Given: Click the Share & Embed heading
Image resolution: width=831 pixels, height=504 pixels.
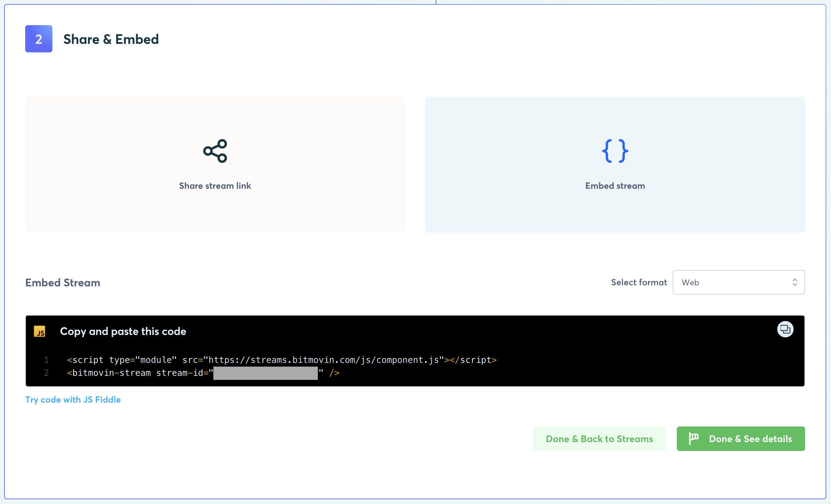Looking at the screenshot, I should coord(111,39).
